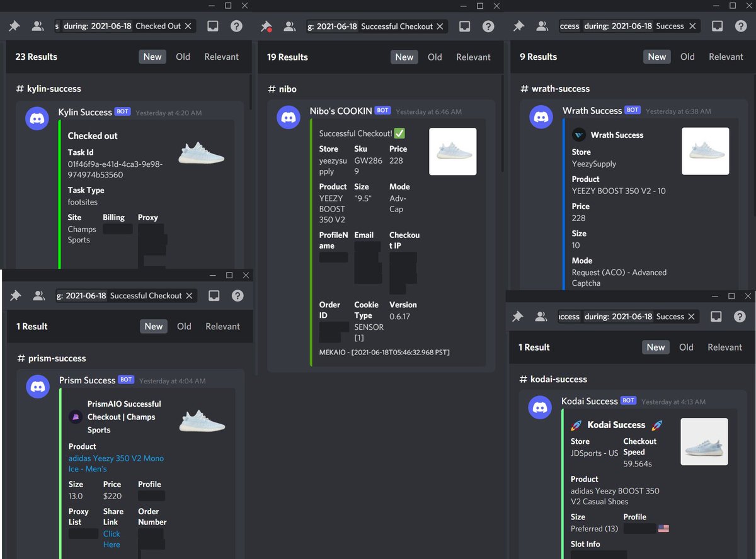Viewport: 756px width, 559px height.
Task: Click the nibo channel header
Action: [282, 89]
